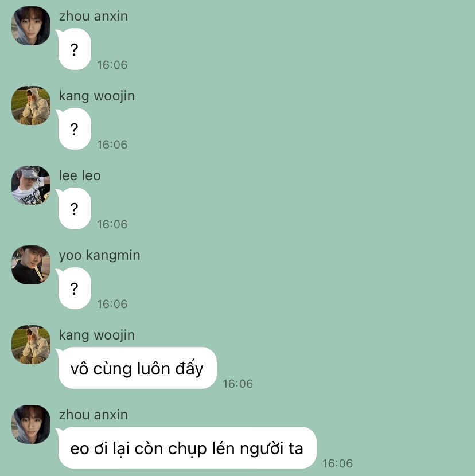Select lee leo's question mark message
The height and width of the screenshot is (476, 475).
75,209
